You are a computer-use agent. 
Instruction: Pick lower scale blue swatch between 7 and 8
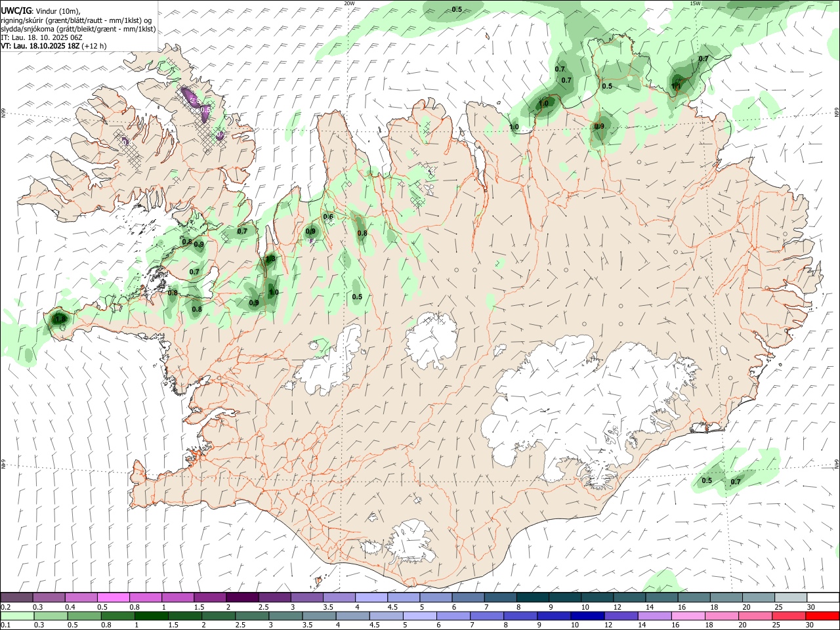487,616
